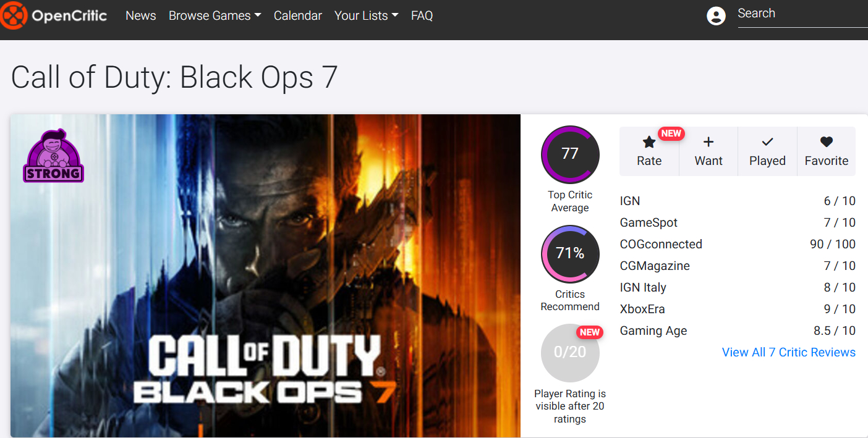The width and height of the screenshot is (868, 438).
Task: Click the 77 Top Critic Average circle
Action: (570, 154)
